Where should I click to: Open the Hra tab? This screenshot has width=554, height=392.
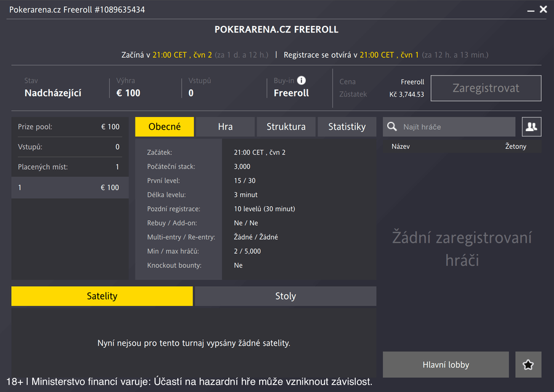[x=225, y=127]
